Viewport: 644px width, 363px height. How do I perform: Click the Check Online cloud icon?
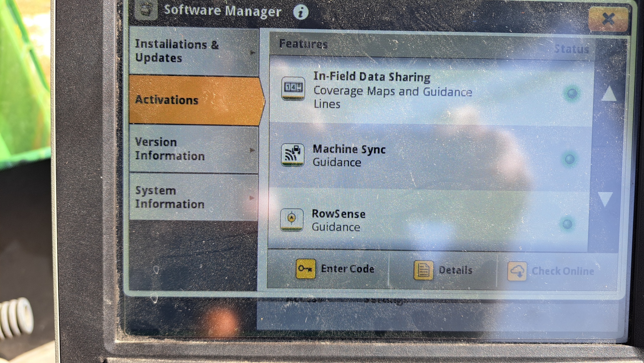click(x=517, y=271)
